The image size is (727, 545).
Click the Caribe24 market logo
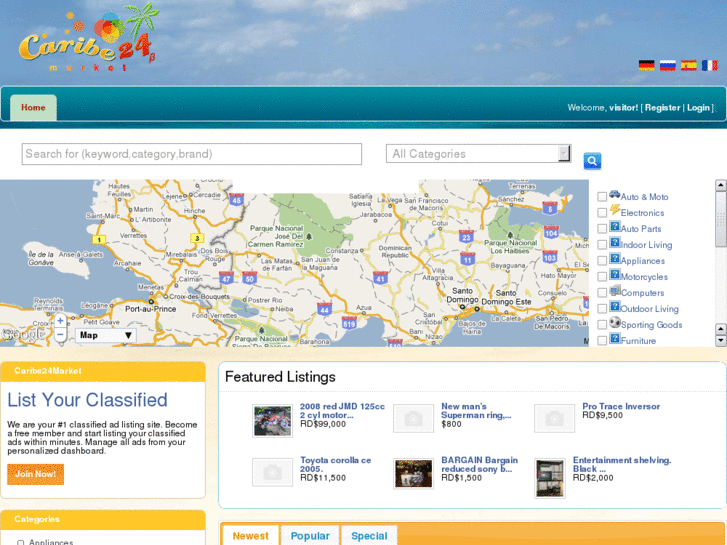[88, 39]
